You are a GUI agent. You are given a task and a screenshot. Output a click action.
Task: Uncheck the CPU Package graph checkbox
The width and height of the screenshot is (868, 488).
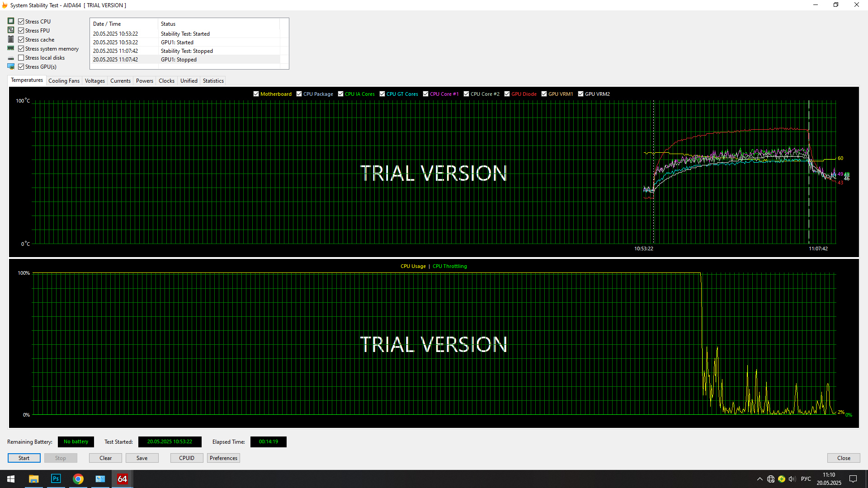click(x=299, y=94)
